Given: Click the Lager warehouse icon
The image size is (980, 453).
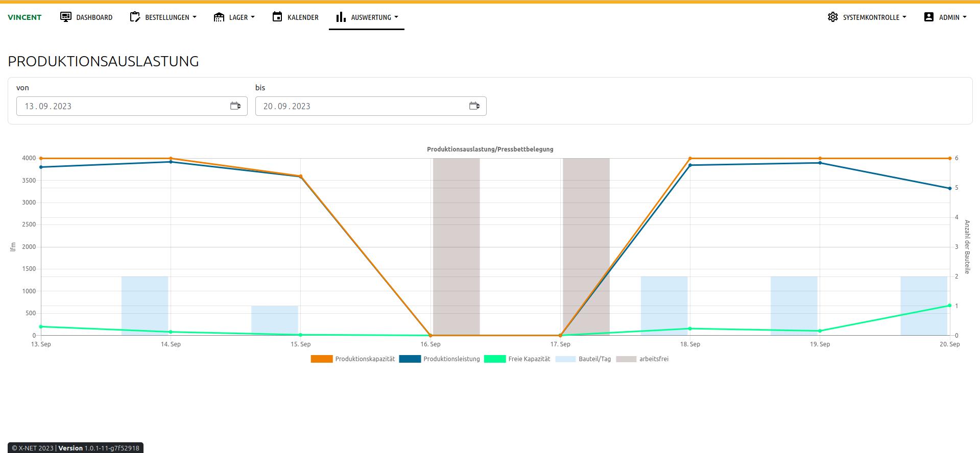Looking at the screenshot, I should pyautogui.click(x=219, y=17).
